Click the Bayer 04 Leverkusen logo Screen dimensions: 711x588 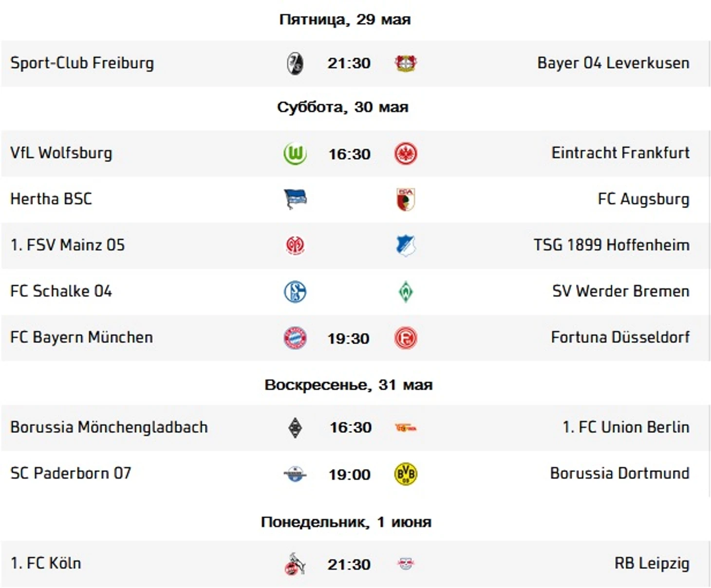coord(405,63)
